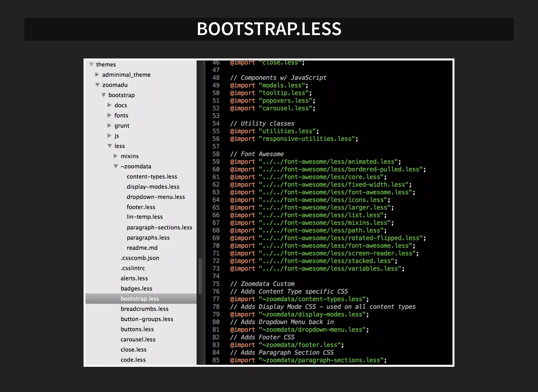Open readme.md in the sidebar
This screenshot has height=392, width=538.
[x=142, y=248]
